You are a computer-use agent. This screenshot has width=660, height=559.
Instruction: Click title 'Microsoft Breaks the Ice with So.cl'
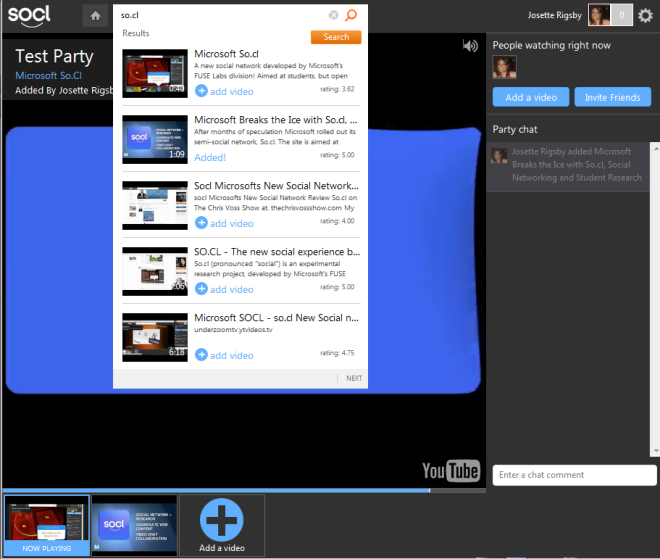[x=275, y=120]
